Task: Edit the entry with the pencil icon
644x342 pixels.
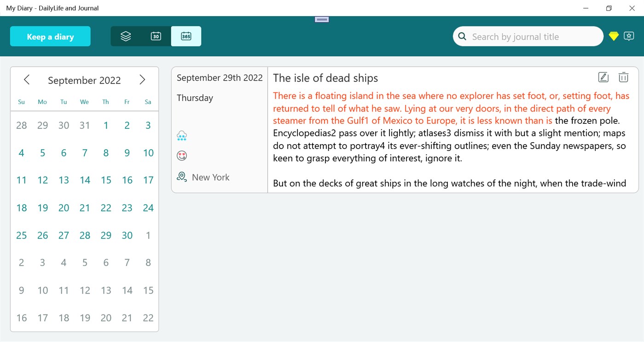Action: (x=603, y=77)
